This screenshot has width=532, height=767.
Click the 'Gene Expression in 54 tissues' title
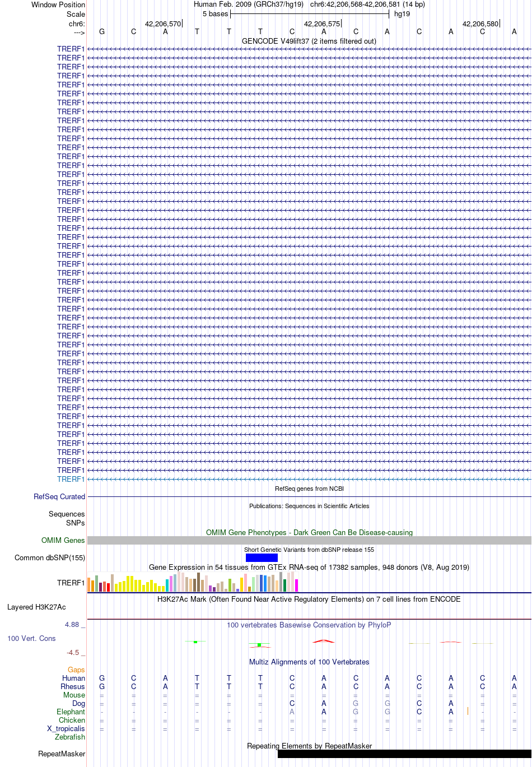click(x=309, y=567)
